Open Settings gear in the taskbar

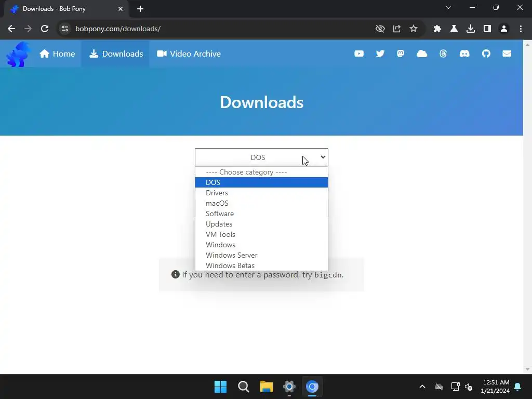coord(289,387)
